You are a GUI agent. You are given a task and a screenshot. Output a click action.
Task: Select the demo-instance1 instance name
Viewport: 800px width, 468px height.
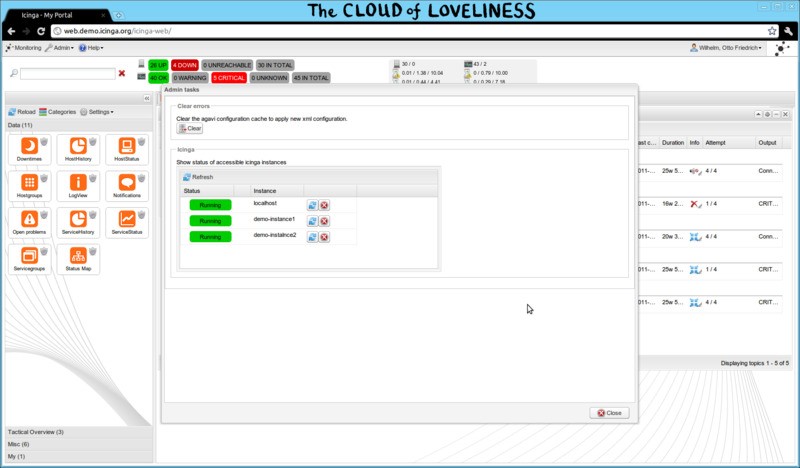tap(274, 219)
